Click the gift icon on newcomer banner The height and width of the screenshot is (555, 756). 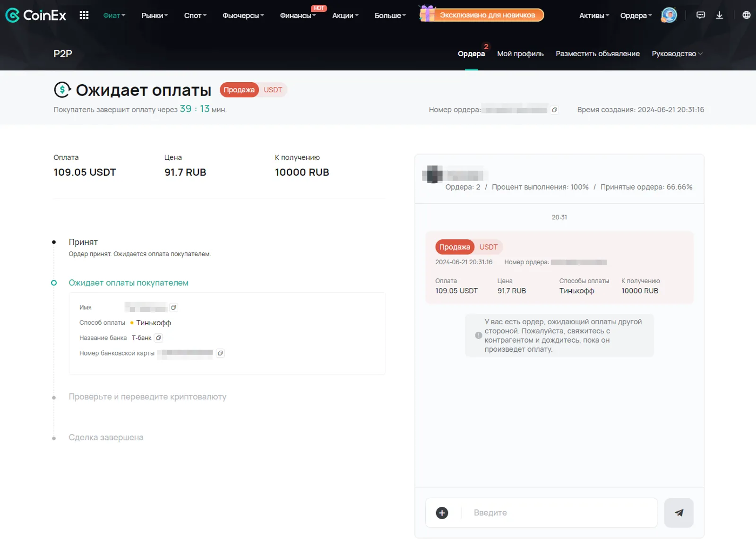point(427,13)
